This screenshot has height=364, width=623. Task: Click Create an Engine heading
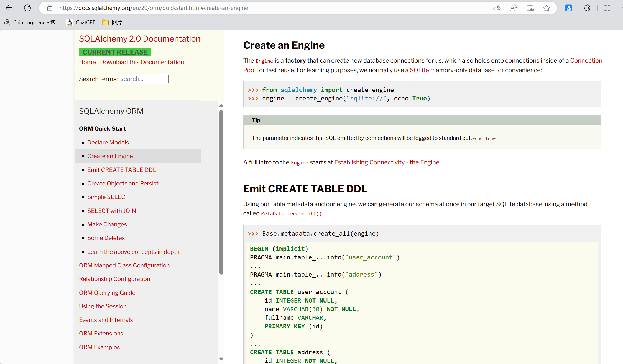[x=284, y=45]
